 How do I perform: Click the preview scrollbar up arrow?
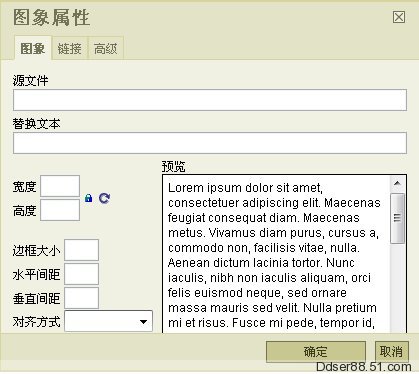pyautogui.click(x=397, y=183)
